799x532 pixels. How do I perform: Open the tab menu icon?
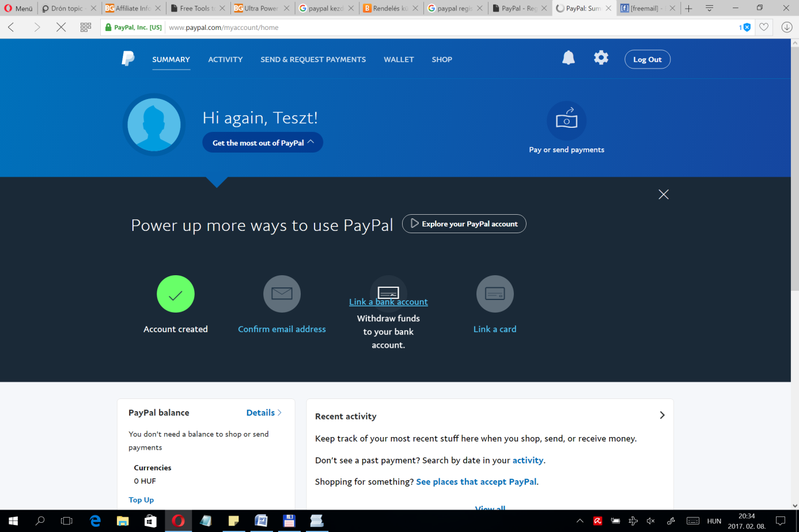point(710,8)
